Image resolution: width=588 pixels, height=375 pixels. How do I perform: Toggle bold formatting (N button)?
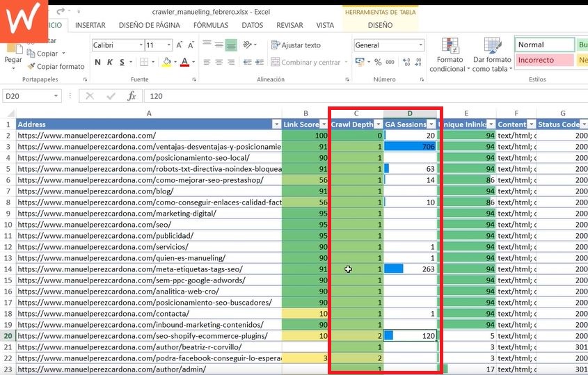[97, 63]
